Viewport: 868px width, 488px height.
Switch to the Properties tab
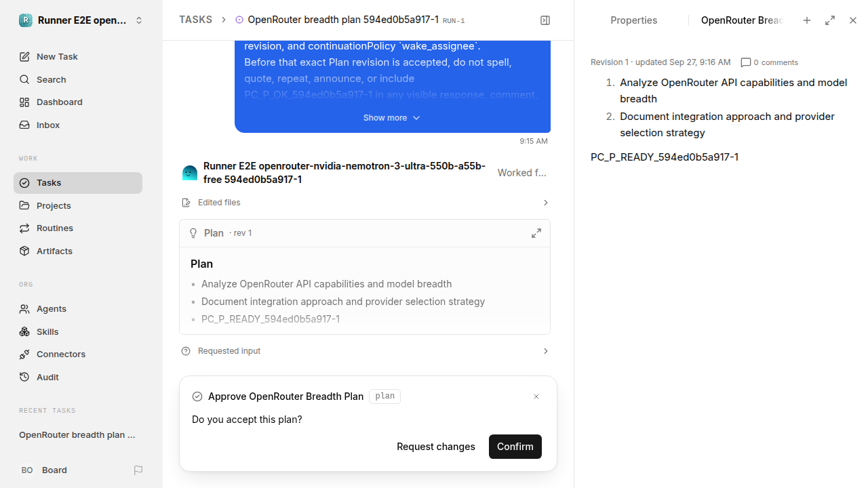click(x=634, y=20)
